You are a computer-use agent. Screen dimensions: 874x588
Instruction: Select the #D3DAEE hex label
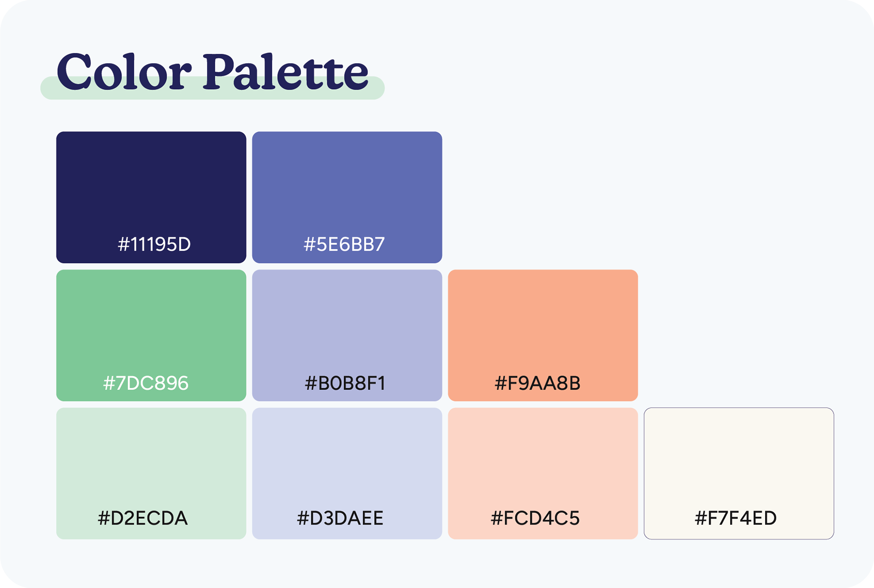click(340, 518)
